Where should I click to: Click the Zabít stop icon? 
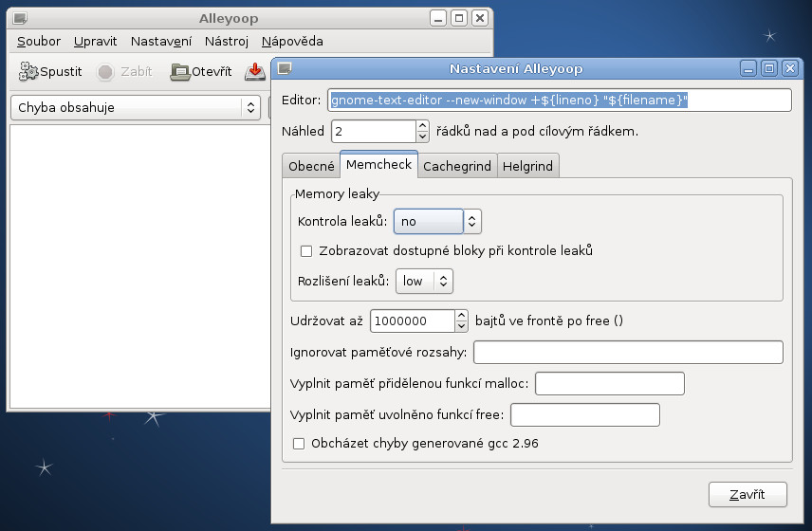(105, 72)
